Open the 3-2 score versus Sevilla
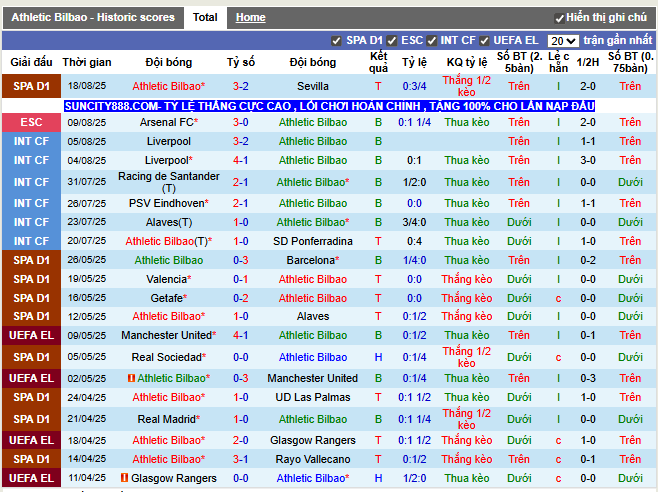 240,86
